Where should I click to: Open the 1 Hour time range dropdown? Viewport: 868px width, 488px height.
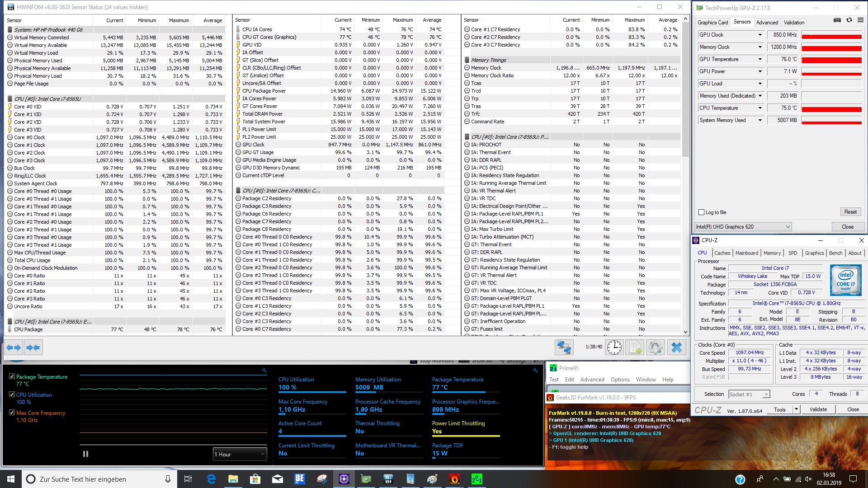[x=240, y=454]
